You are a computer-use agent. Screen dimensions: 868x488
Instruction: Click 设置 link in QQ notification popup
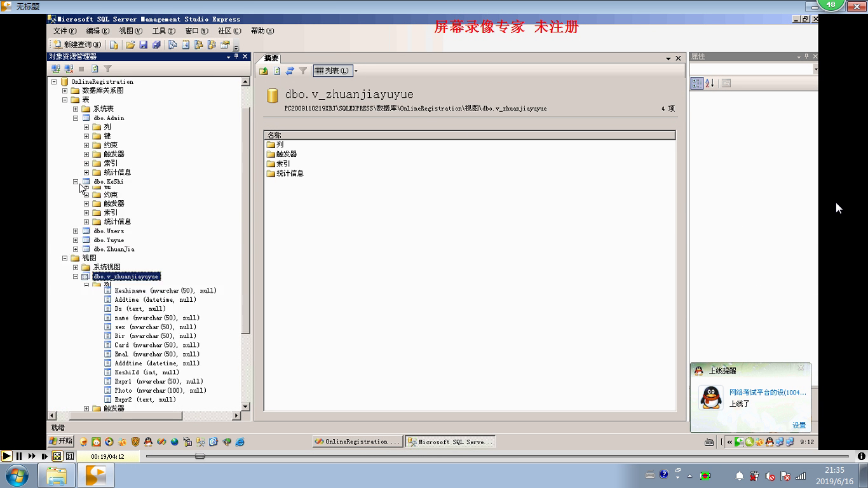[x=799, y=425]
